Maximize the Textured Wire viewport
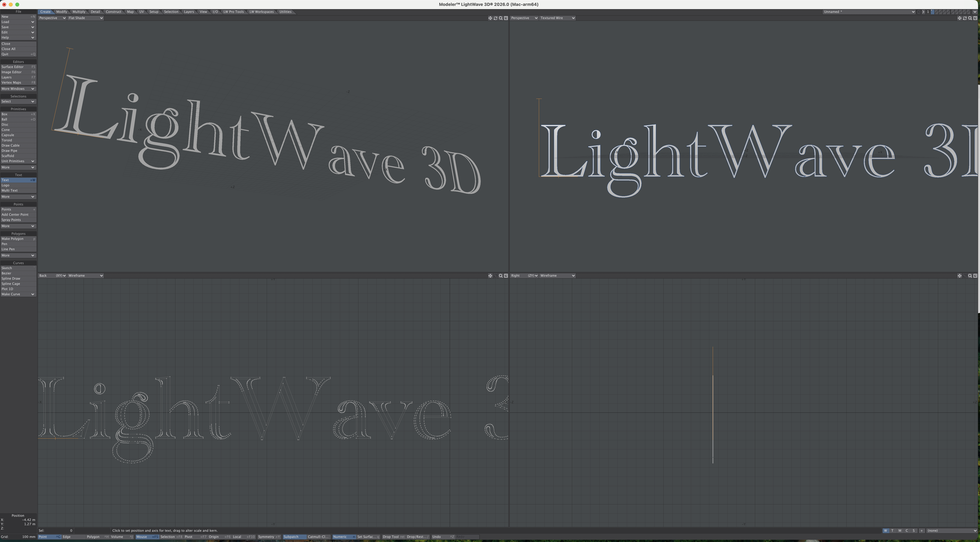The width and height of the screenshot is (980, 542). point(975,18)
